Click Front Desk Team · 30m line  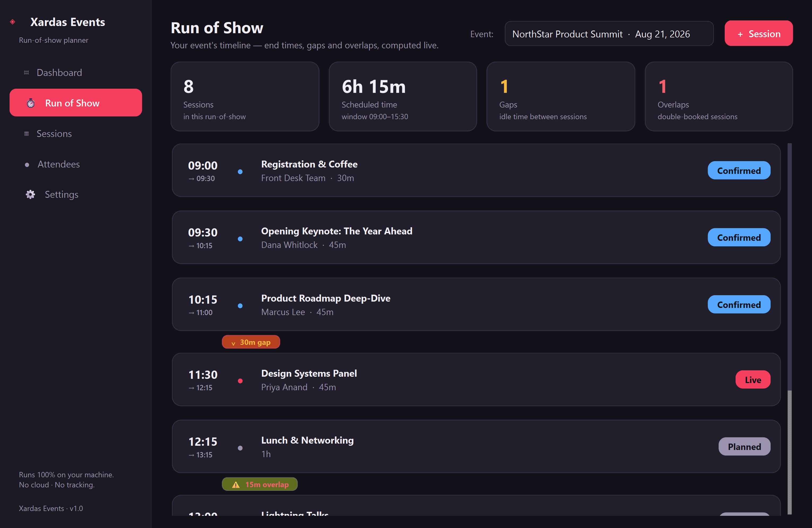tap(307, 178)
